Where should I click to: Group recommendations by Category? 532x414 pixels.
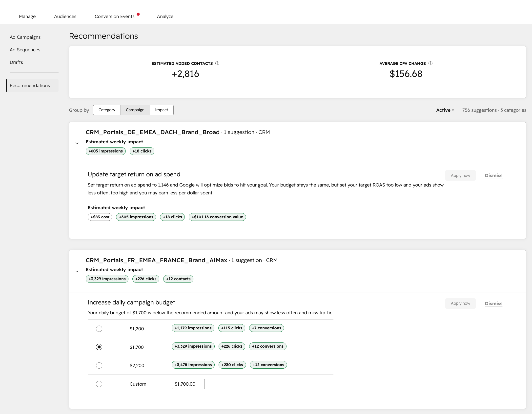pos(107,110)
